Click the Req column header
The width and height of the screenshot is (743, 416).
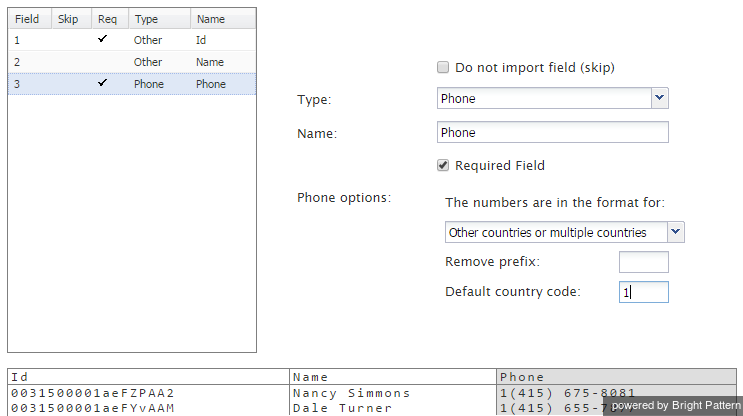[110, 19]
